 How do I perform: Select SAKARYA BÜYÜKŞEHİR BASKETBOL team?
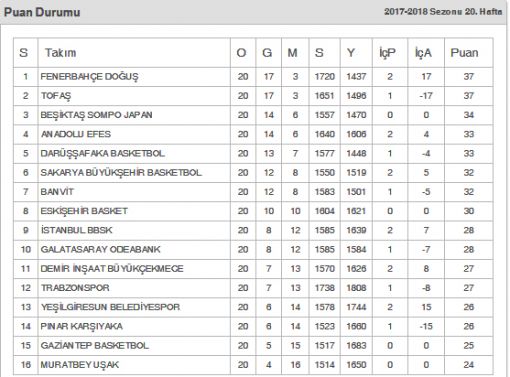[x=121, y=173]
